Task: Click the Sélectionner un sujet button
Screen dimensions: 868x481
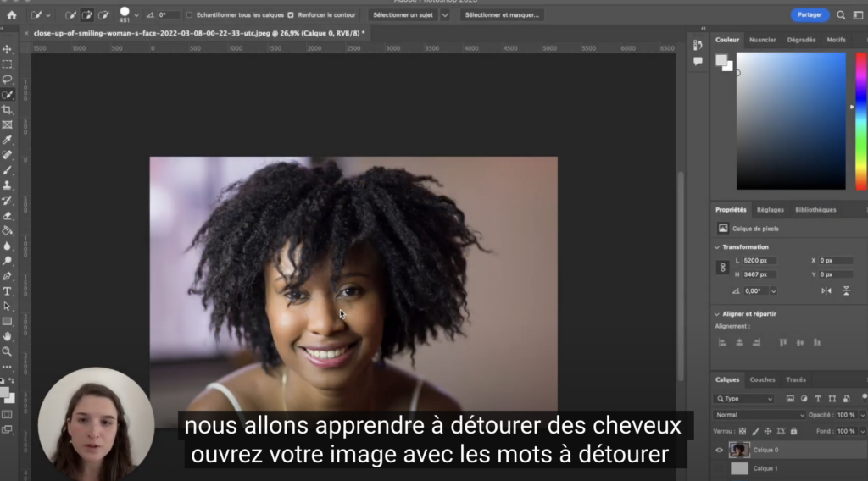Action: click(403, 15)
